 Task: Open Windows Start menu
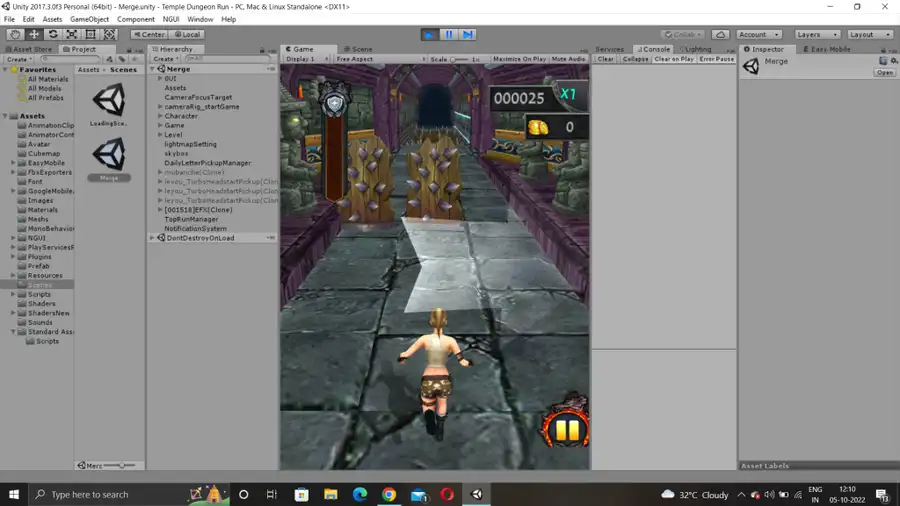(14, 495)
